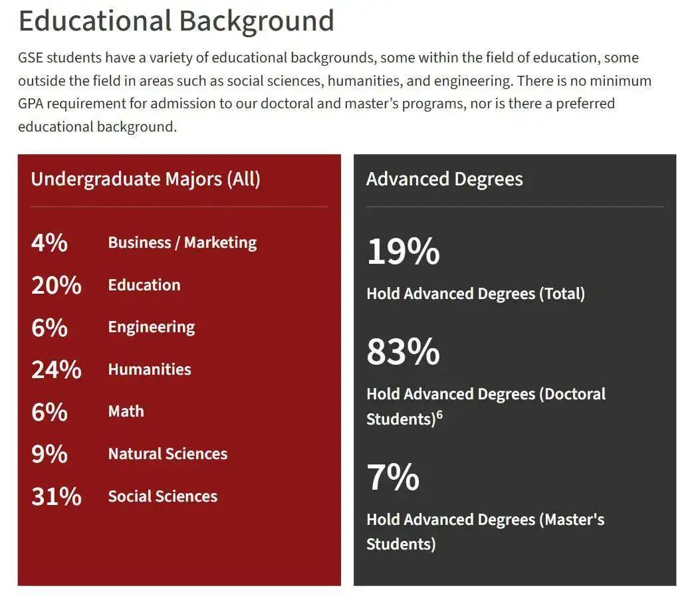
Task: Click the 19% advanced degrees statistic
Action: (403, 251)
